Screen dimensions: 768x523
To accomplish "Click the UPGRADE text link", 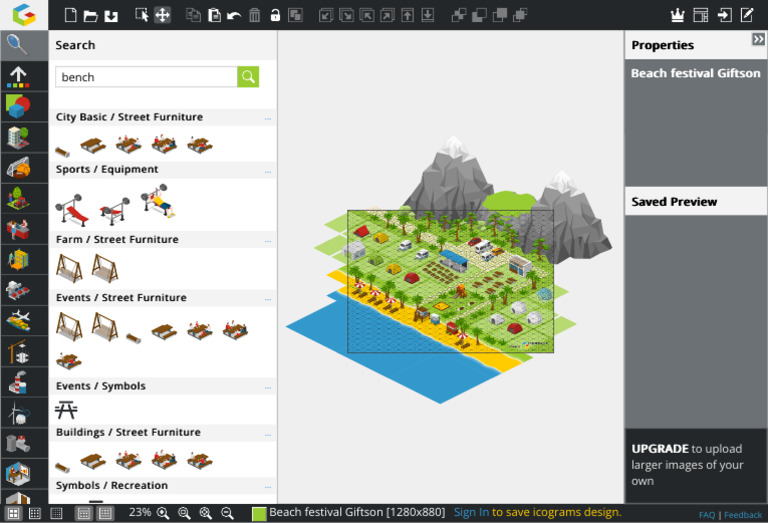I will tap(660, 449).
